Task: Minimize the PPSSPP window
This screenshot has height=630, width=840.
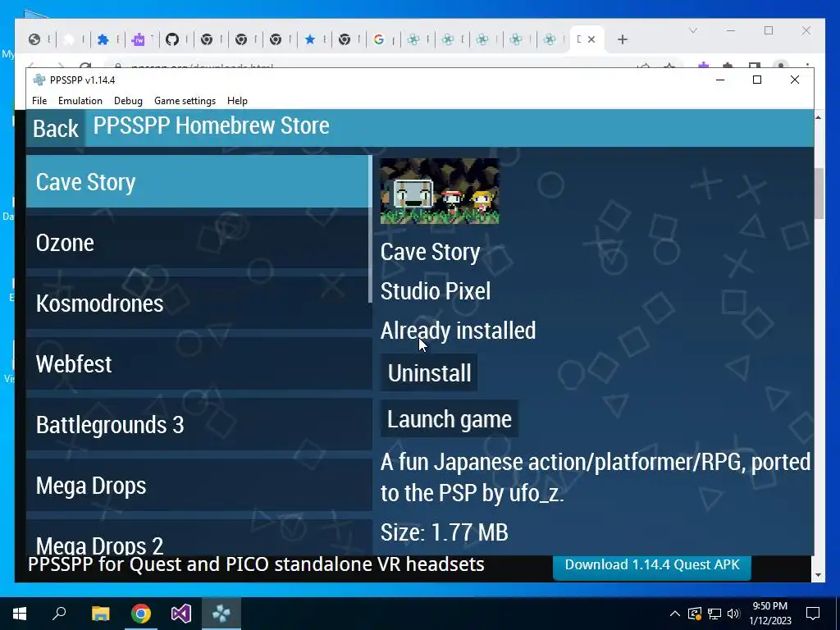Action: (x=720, y=80)
